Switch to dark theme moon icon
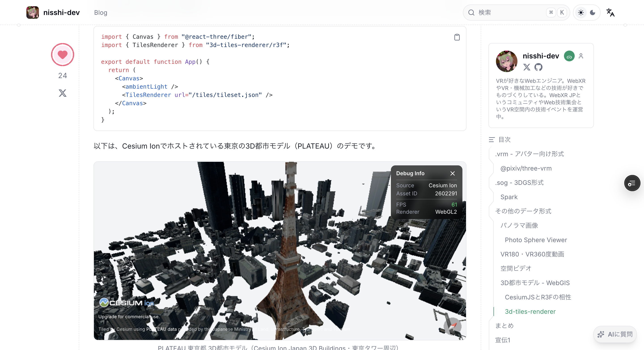Screen dimensions: 644x350 click(593, 13)
